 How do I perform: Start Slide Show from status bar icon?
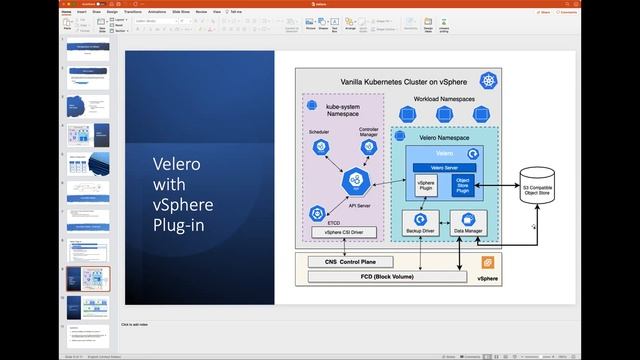[515, 357]
